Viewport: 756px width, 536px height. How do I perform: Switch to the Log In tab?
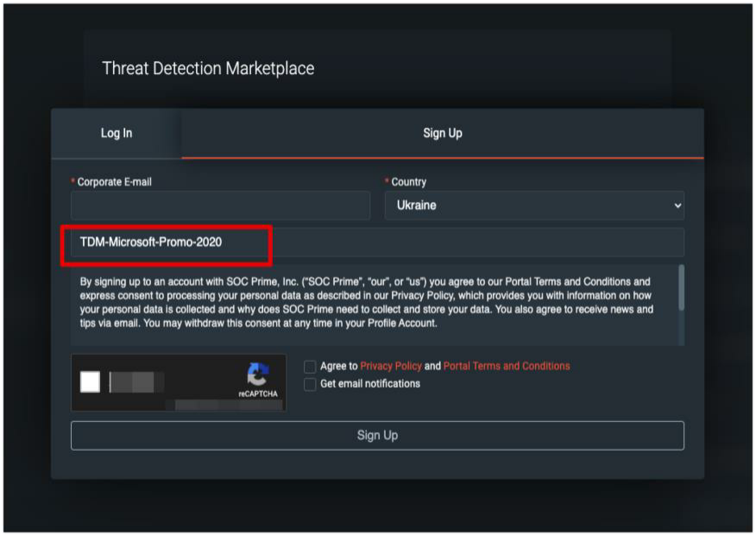coord(117,133)
